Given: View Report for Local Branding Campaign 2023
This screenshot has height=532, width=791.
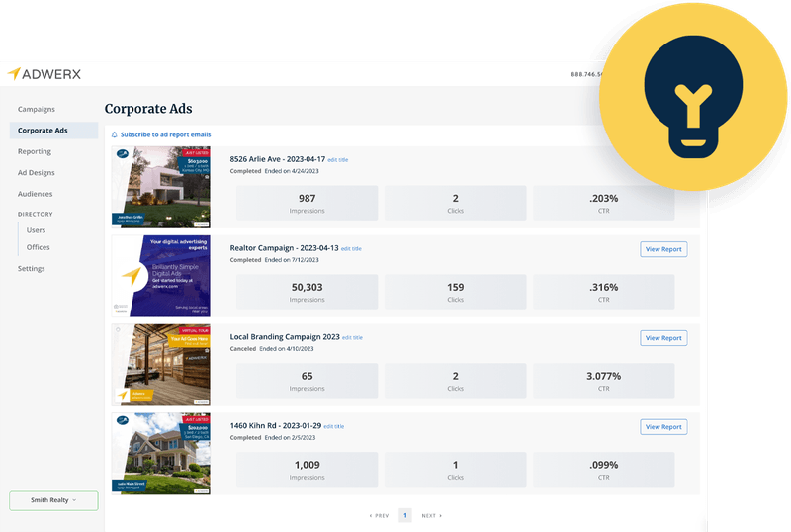Looking at the screenshot, I should pyautogui.click(x=663, y=338).
